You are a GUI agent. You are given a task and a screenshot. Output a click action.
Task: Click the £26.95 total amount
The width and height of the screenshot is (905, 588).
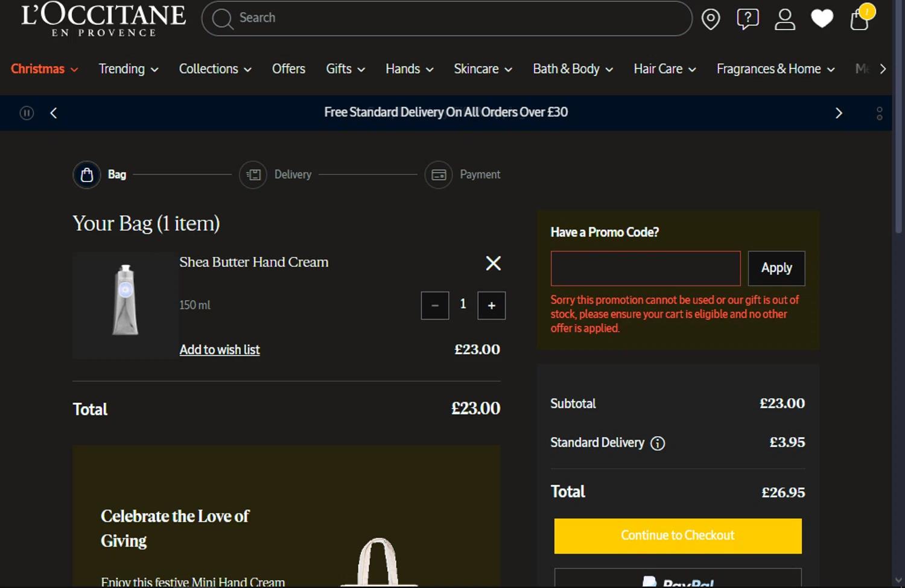(783, 493)
